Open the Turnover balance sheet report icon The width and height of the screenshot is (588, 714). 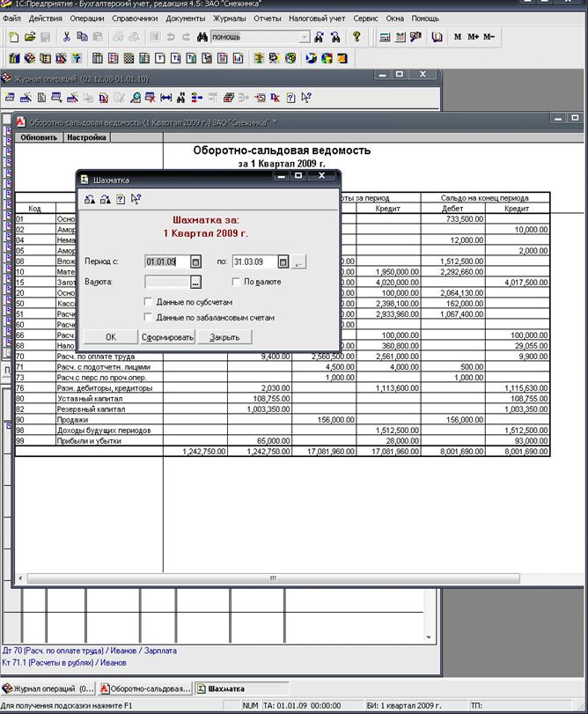click(x=98, y=58)
